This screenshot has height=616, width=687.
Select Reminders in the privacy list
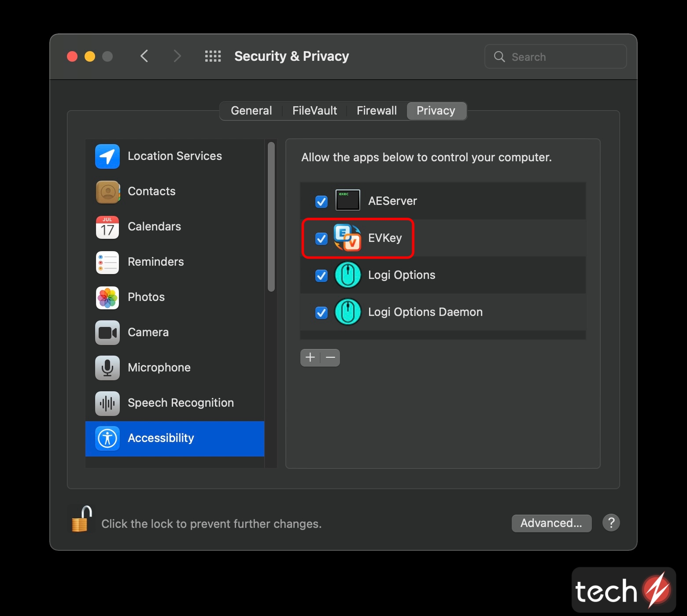155,262
